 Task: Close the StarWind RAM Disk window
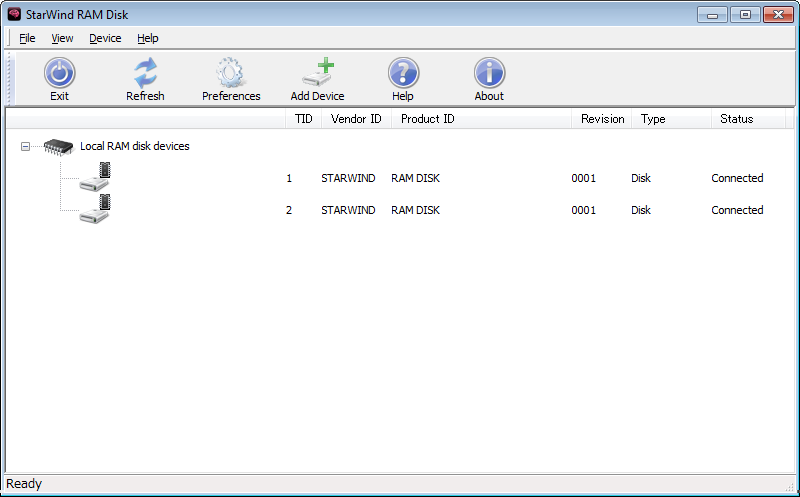(778, 15)
